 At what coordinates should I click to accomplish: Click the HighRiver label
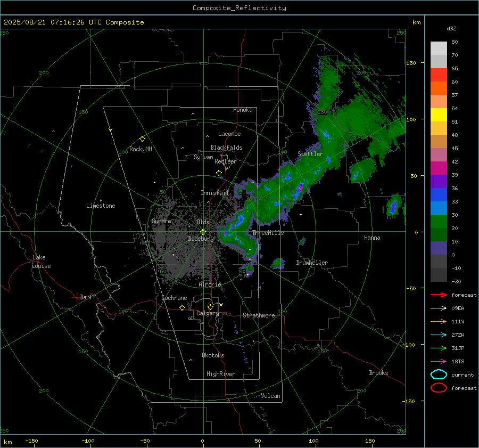tap(220, 374)
